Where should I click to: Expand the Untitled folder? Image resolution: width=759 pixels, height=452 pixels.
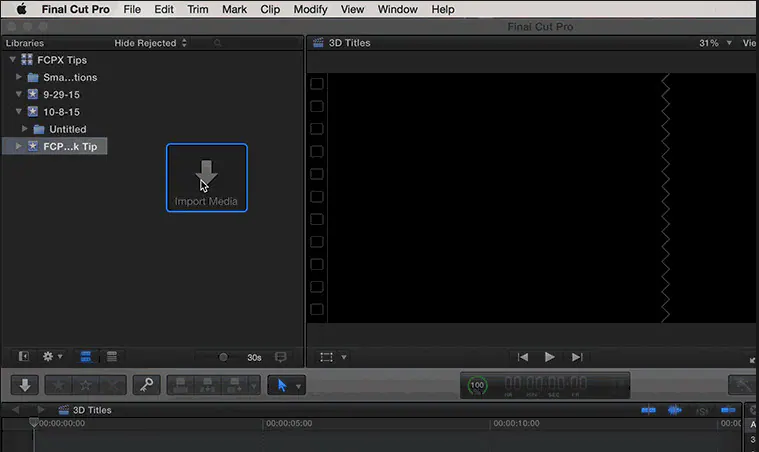coord(24,129)
